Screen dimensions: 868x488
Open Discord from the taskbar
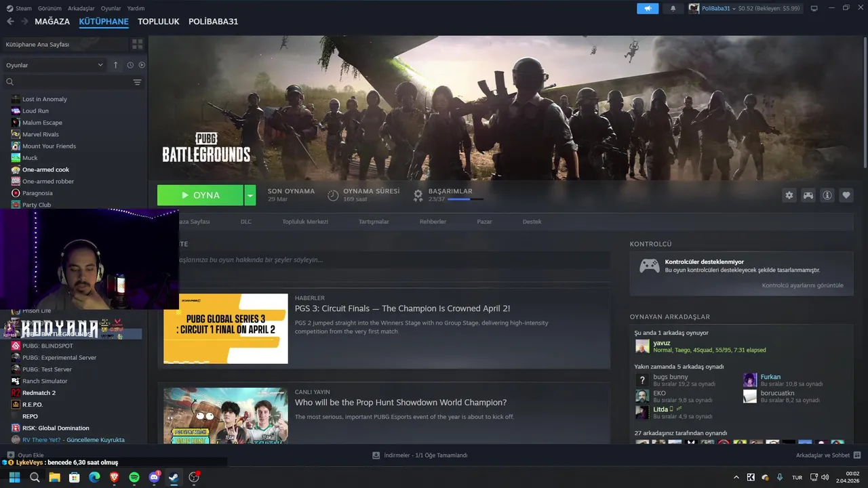point(154,477)
